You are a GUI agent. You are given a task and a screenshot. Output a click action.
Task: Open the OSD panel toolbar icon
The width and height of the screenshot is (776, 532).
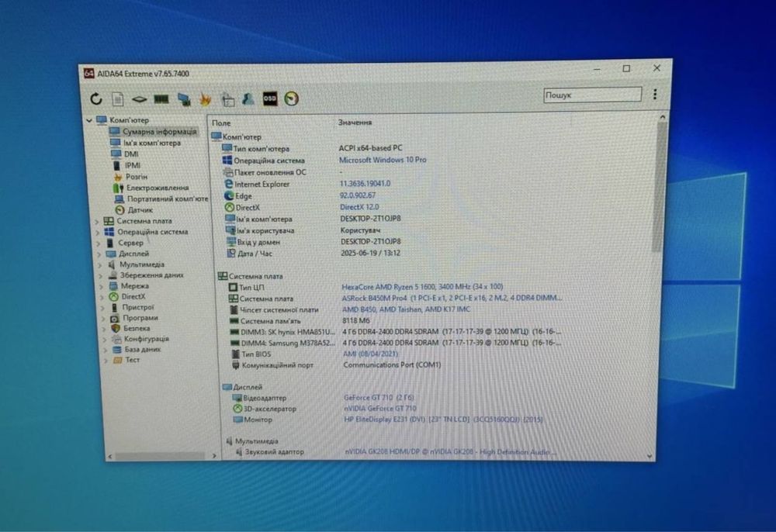click(270, 99)
